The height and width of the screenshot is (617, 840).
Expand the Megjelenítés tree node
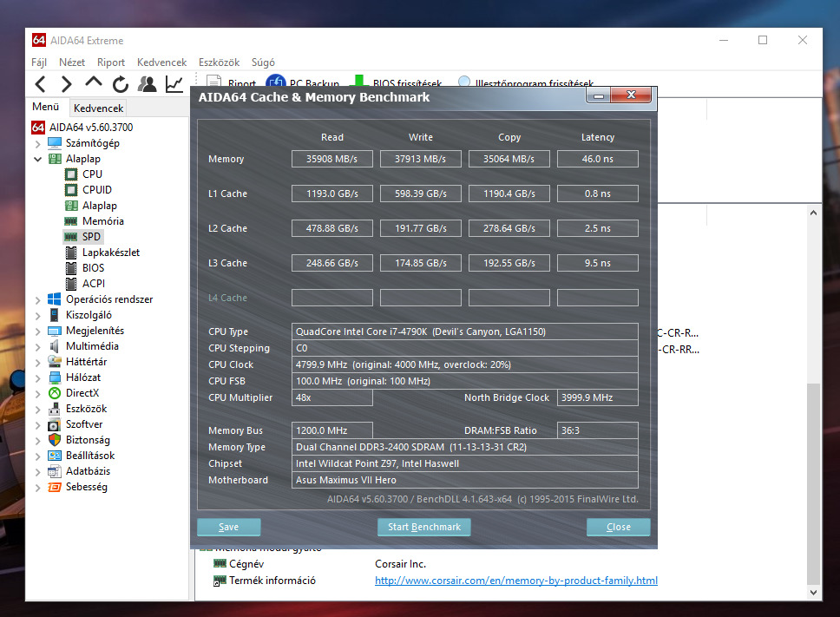pyautogui.click(x=37, y=331)
